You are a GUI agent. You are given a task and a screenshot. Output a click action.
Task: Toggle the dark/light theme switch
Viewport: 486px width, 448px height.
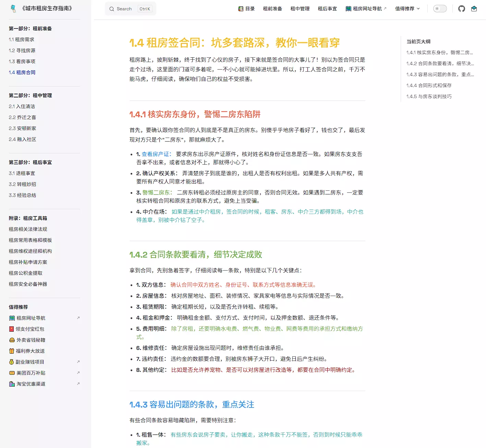click(440, 9)
